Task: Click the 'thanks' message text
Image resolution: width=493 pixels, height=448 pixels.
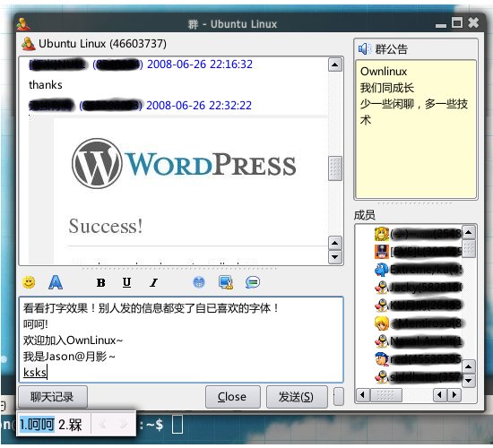Action: tap(46, 85)
